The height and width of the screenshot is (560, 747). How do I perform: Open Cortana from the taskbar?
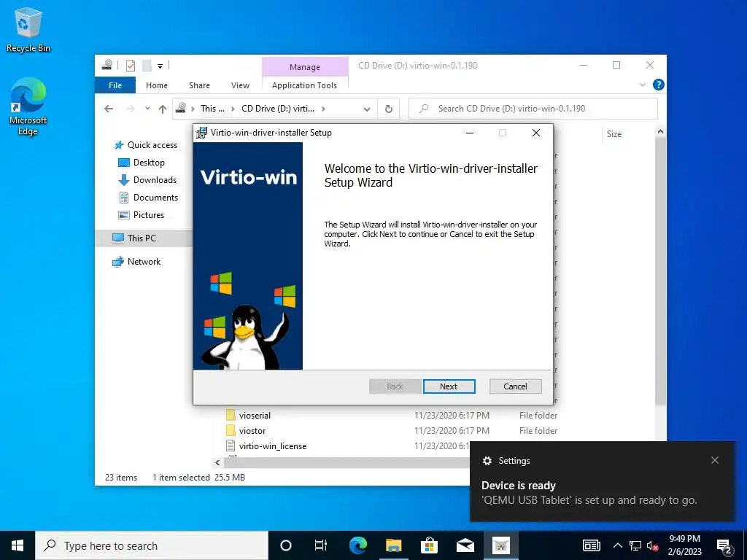coord(286,545)
